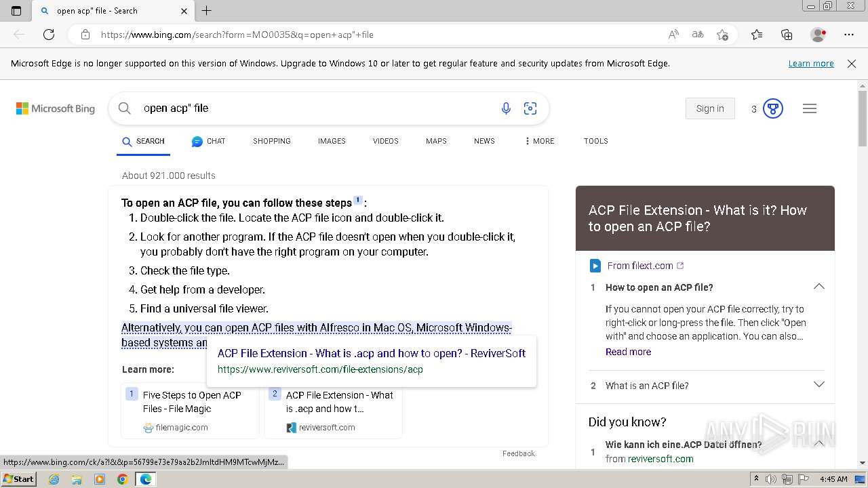Open the tab actions menu icon
Image resolution: width=868 pixels, height=488 pixels.
coord(16,11)
